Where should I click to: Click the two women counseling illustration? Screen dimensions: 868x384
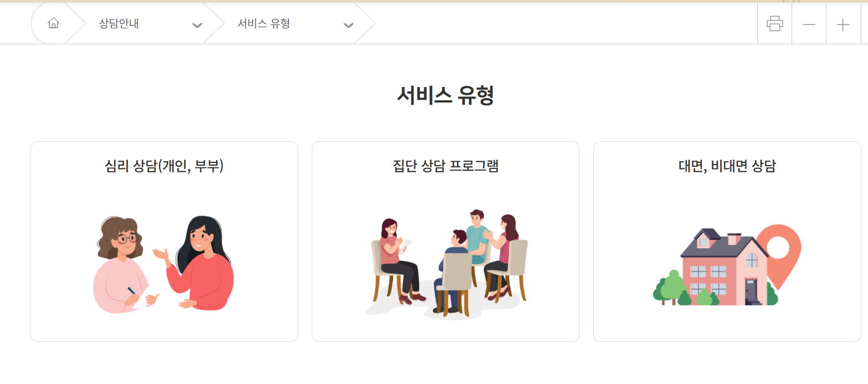(163, 264)
